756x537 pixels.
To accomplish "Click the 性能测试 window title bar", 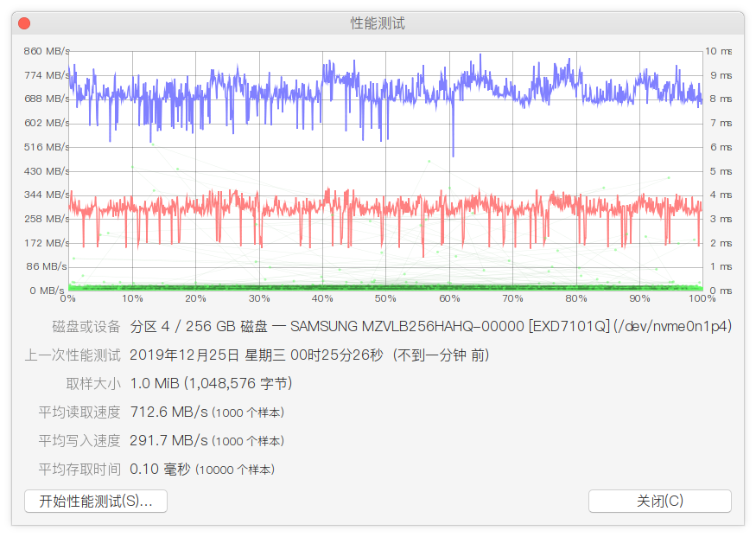I will (x=378, y=23).
